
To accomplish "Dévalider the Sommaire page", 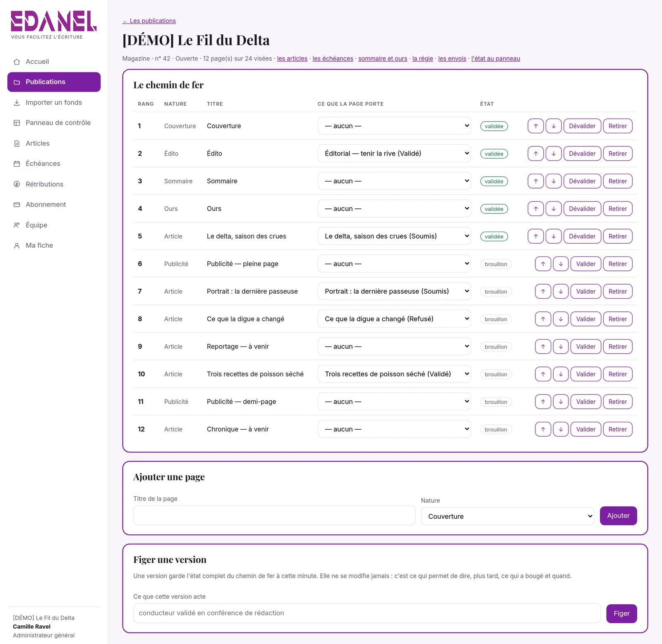I will 582,181.
